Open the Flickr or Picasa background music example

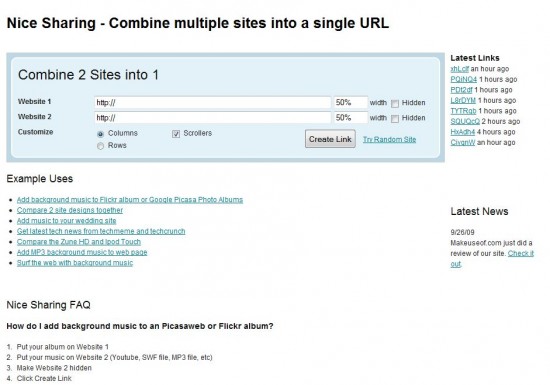tap(130, 200)
